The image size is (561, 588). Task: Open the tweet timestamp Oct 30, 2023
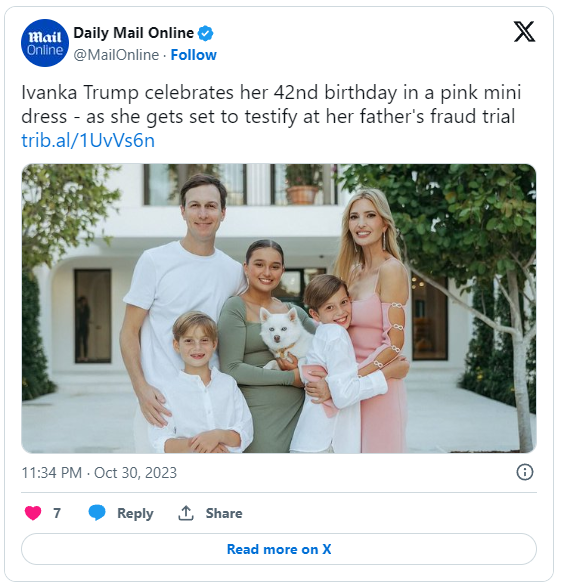click(135, 473)
